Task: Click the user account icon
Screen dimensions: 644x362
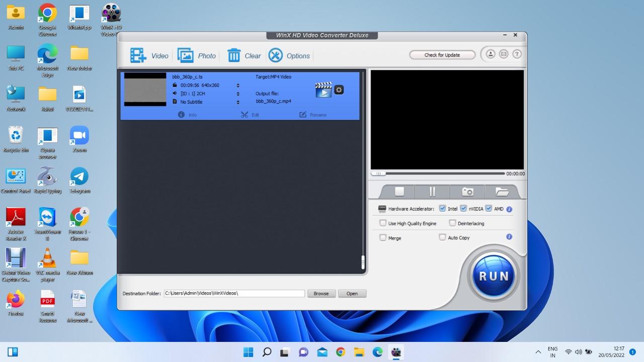Action: pyautogui.click(x=490, y=54)
